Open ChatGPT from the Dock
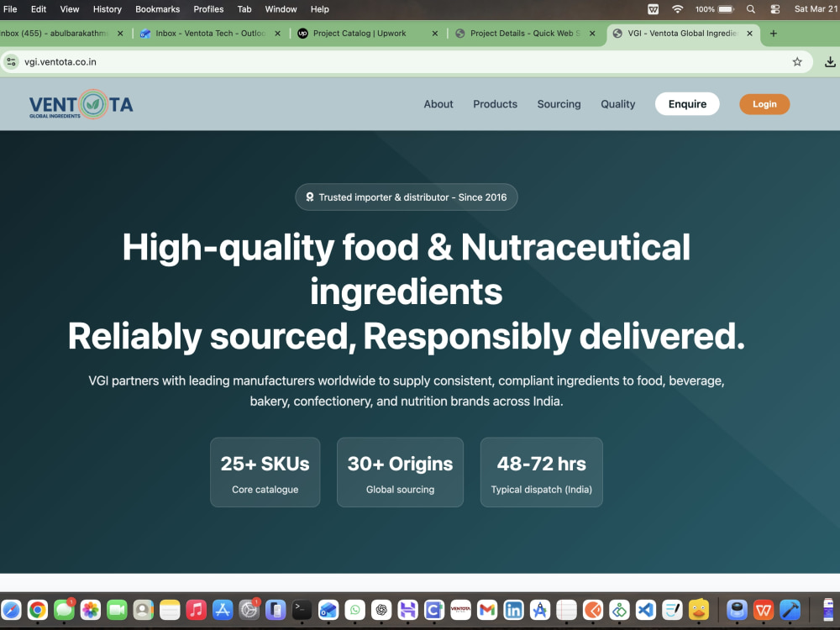Screen dimensions: 840x630 pyautogui.click(x=381, y=610)
